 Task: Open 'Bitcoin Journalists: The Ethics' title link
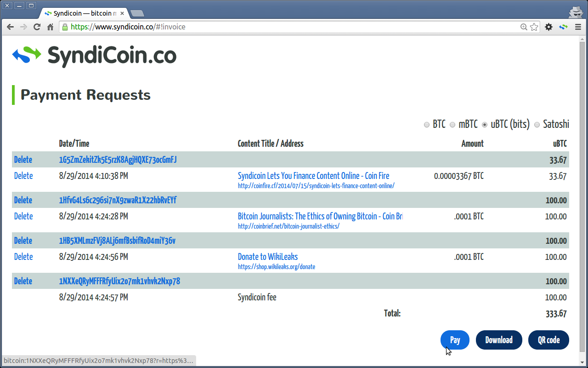[320, 216]
